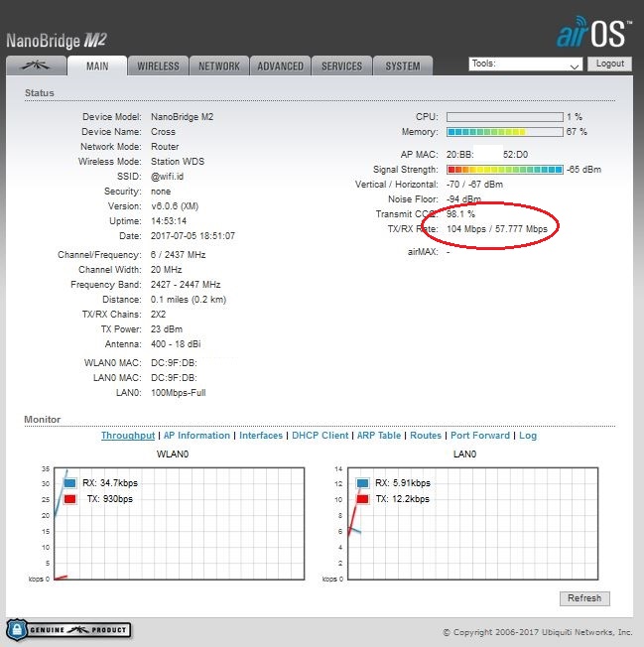Switch to the SYSTEM tab
The height and width of the screenshot is (647, 644).
pos(403,66)
